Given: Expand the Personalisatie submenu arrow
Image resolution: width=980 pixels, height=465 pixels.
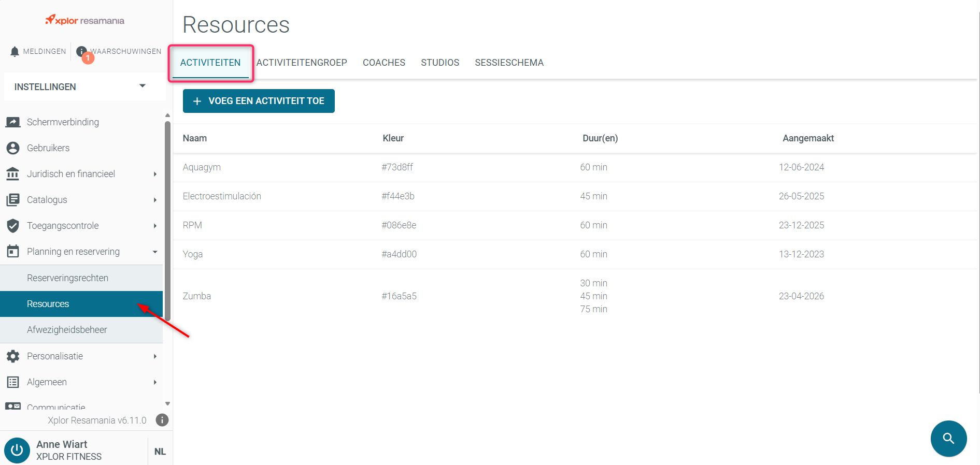Looking at the screenshot, I should 155,356.
